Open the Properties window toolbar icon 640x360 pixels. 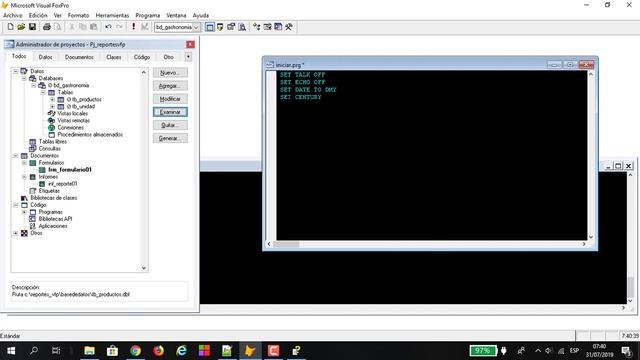(x=231, y=27)
